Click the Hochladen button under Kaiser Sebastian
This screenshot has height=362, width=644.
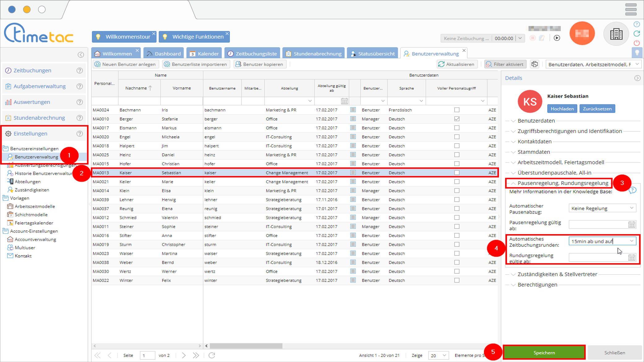coord(562,109)
